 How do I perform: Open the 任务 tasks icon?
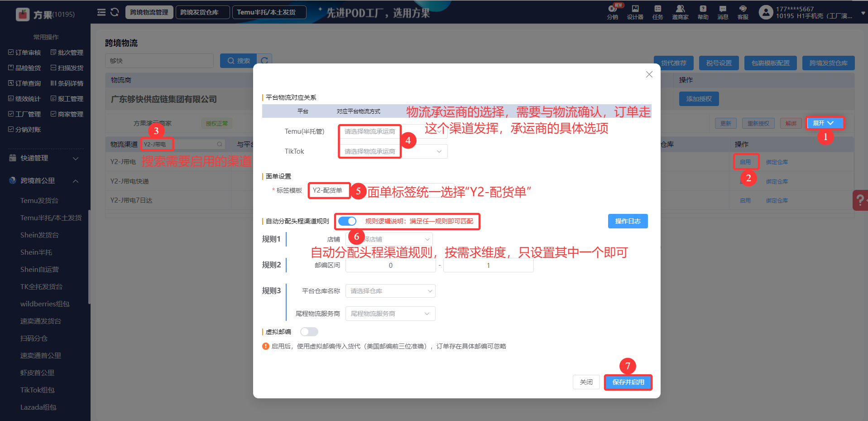click(x=658, y=12)
